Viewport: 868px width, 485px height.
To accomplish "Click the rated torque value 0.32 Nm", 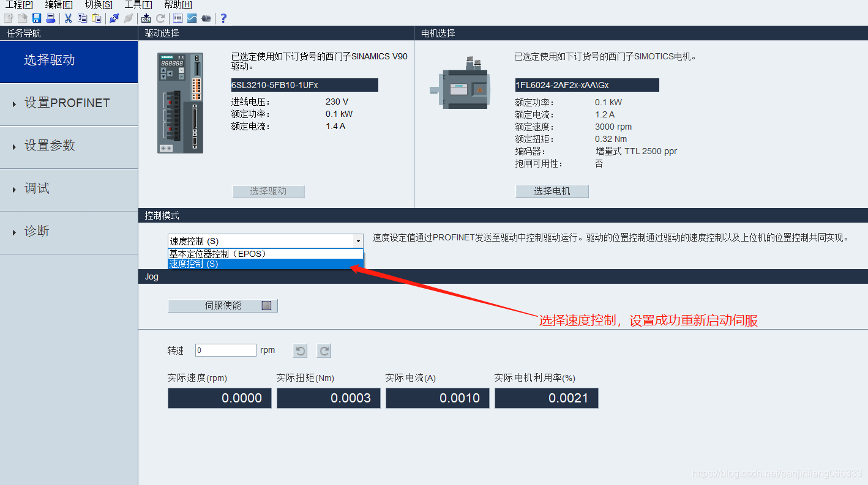I will coord(611,139).
